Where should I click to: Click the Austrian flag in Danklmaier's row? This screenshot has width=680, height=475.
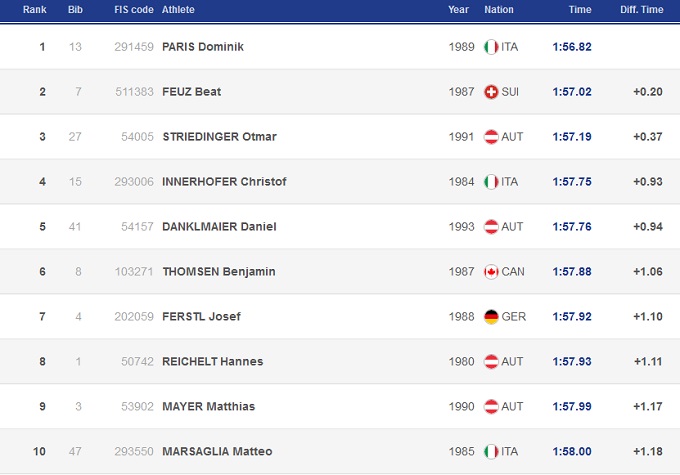(491, 227)
